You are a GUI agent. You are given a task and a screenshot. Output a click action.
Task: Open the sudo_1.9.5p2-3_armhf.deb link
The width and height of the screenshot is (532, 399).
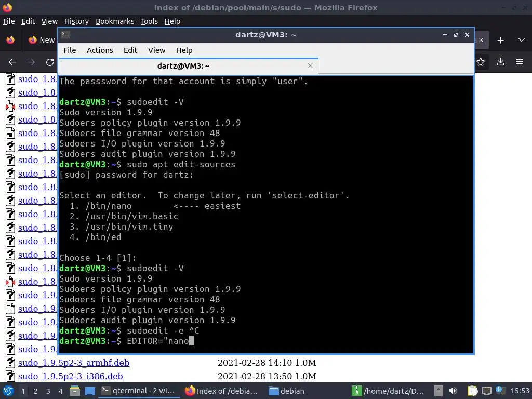[x=74, y=363]
